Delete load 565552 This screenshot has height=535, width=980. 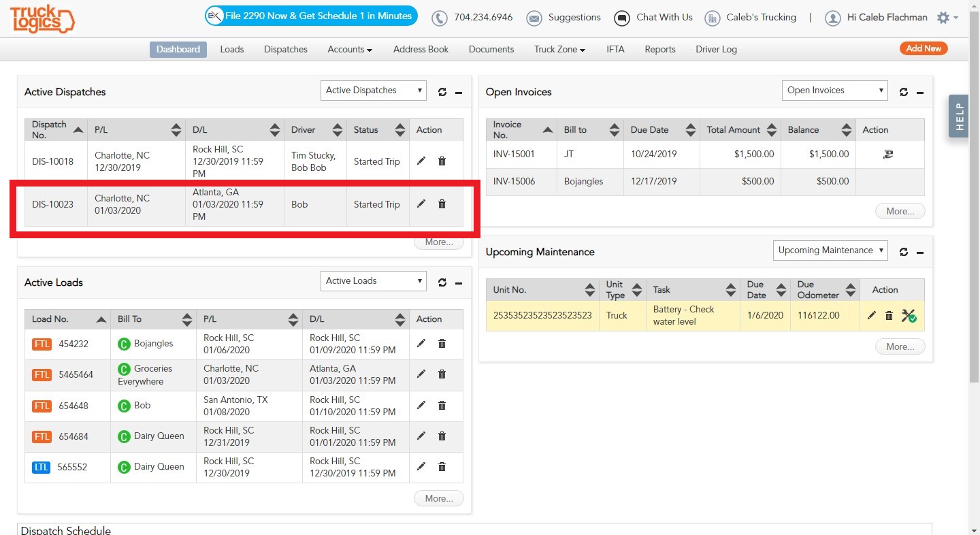pos(442,467)
